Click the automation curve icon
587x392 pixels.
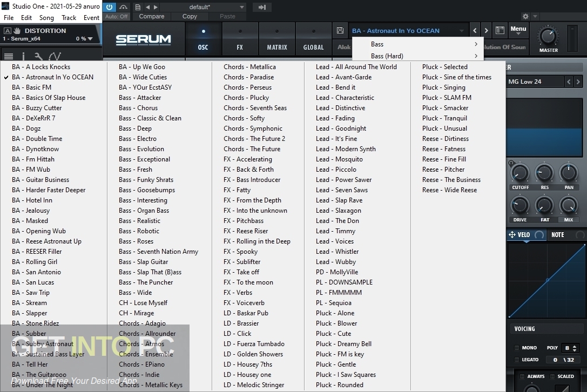[x=55, y=56]
